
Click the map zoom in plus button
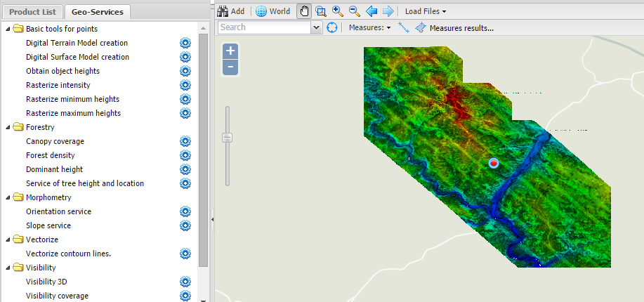point(230,51)
